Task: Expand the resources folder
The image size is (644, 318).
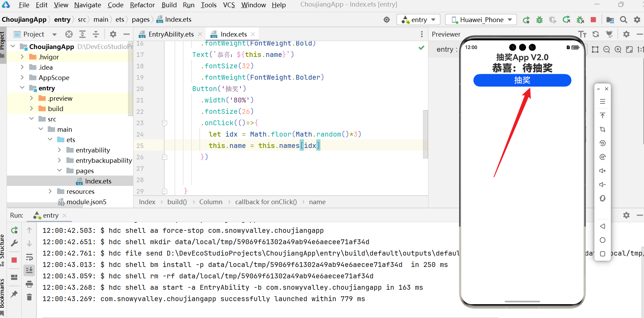Action: click(50, 191)
